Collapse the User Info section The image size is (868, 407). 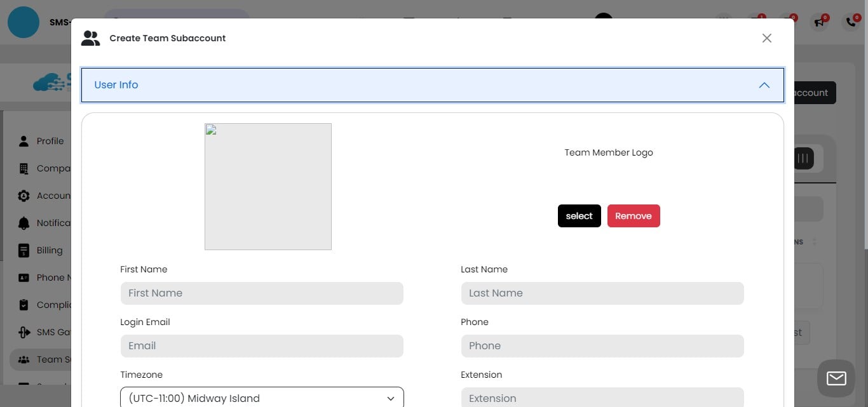(764, 84)
